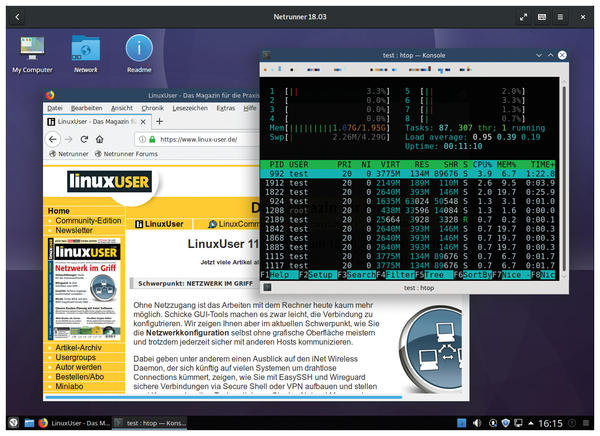The width and height of the screenshot is (600, 436).
Task: Click the Firefox forward arrow button
Action: coord(69,139)
